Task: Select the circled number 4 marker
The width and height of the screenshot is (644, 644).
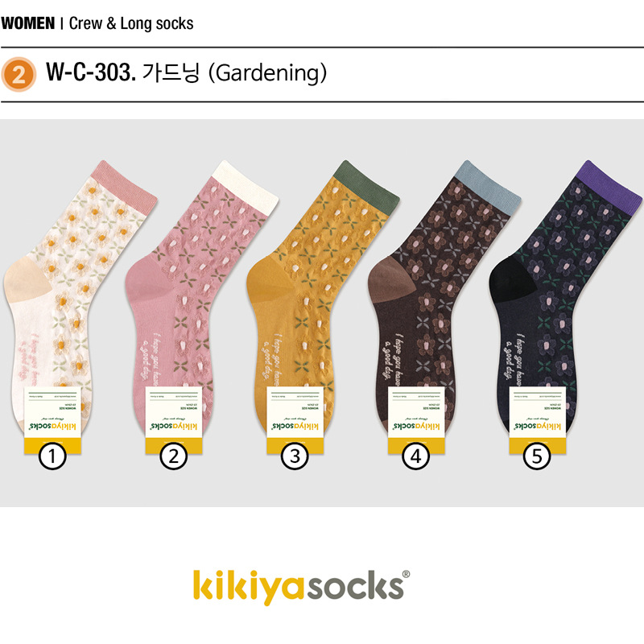Action: point(416,456)
